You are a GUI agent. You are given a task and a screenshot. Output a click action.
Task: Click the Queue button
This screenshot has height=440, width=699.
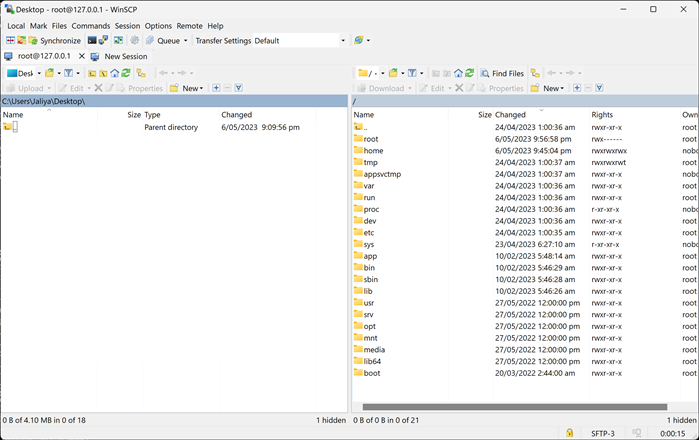pyautogui.click(x=163, y=41)
